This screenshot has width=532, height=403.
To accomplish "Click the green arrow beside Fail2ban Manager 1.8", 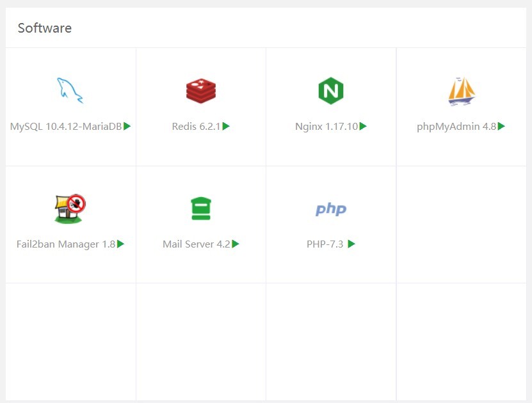I will coord(120,244).
